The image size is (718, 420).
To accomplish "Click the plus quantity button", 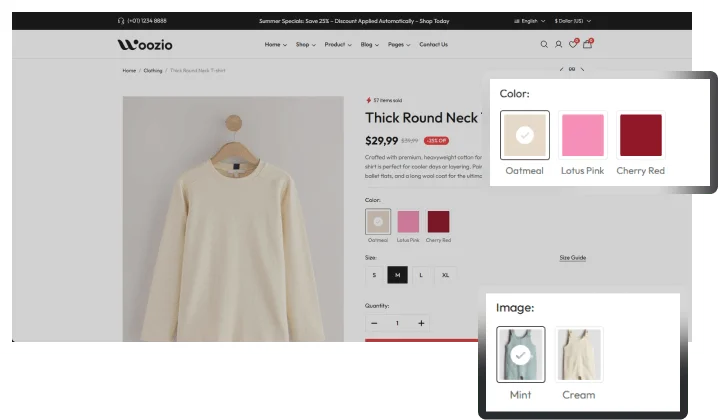I will [421, 323].
